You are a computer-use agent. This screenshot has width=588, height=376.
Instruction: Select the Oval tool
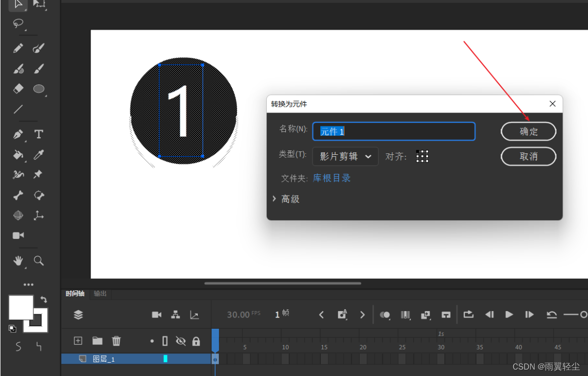[38, 89]
